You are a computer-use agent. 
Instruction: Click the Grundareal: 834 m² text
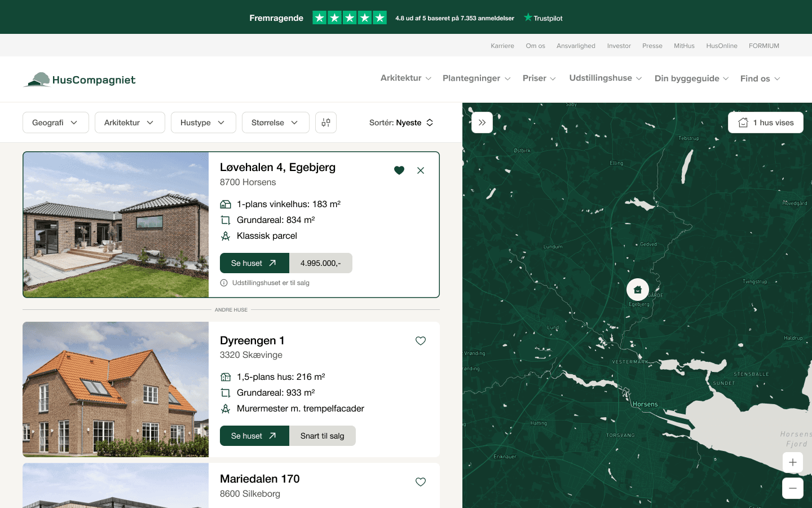[276, 220]
